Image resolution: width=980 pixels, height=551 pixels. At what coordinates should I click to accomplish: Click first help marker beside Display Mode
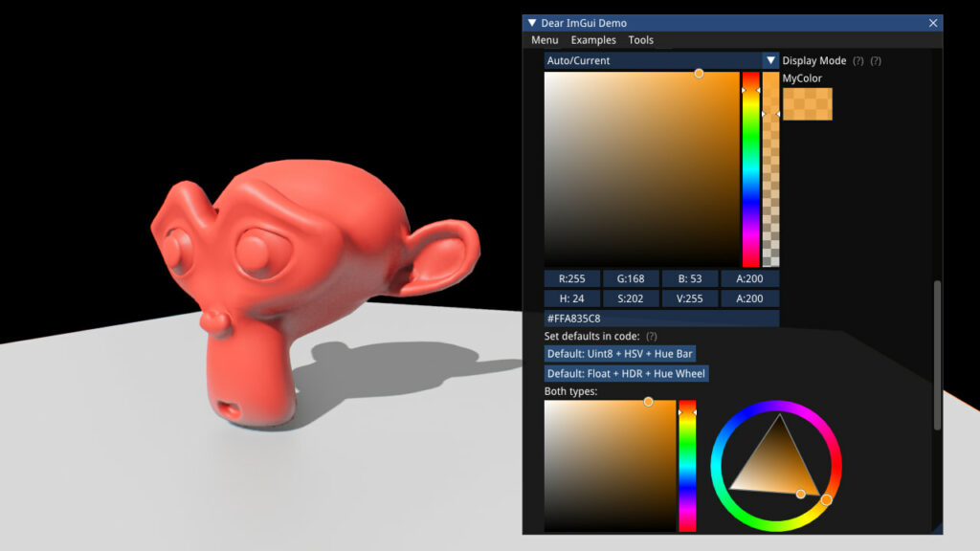point(858,61)
